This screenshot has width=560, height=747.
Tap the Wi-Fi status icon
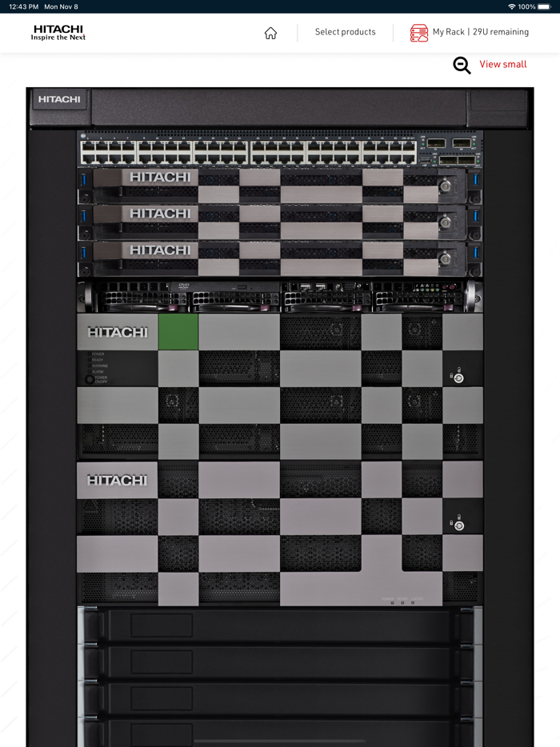tap(512, 6)
